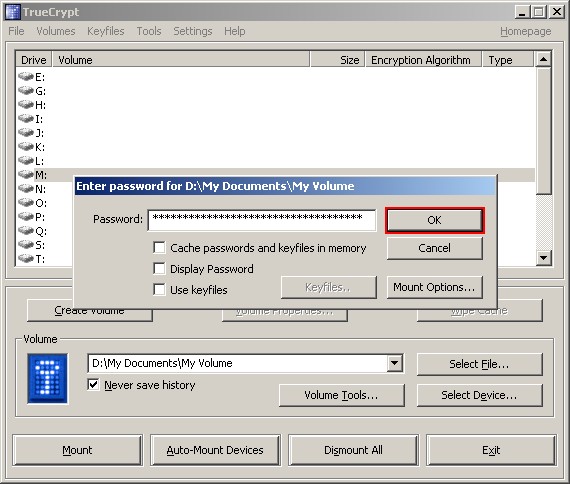Open the Keyfiles menu
Screen dimensions: 570x484
pyautogui.click(x=106, y=31)
